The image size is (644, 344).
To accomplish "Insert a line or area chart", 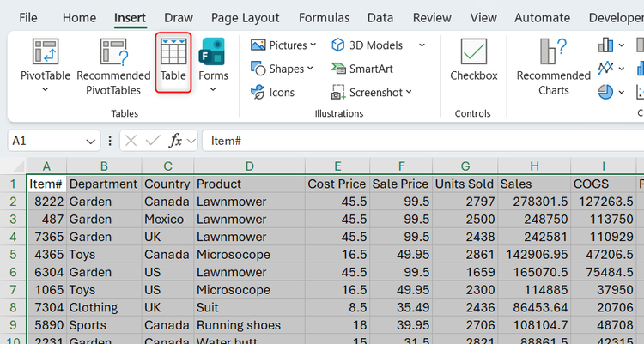I will pos(605,68).
